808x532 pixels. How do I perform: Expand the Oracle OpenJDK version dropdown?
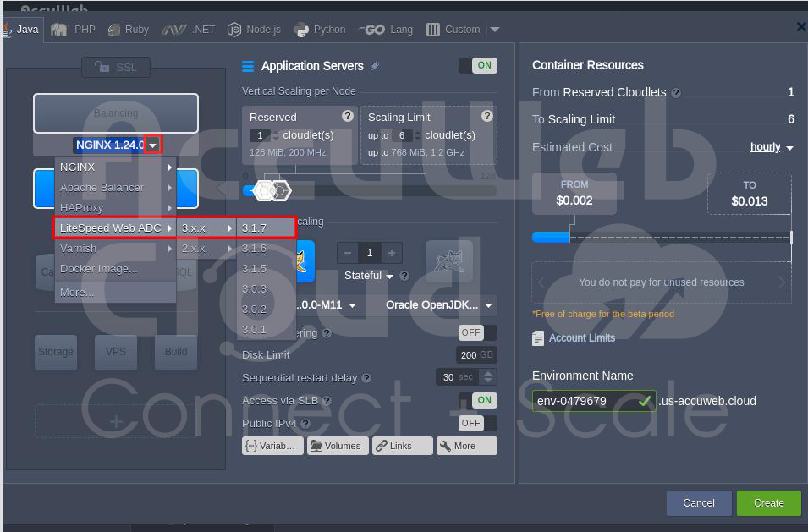tap(440, 305)
